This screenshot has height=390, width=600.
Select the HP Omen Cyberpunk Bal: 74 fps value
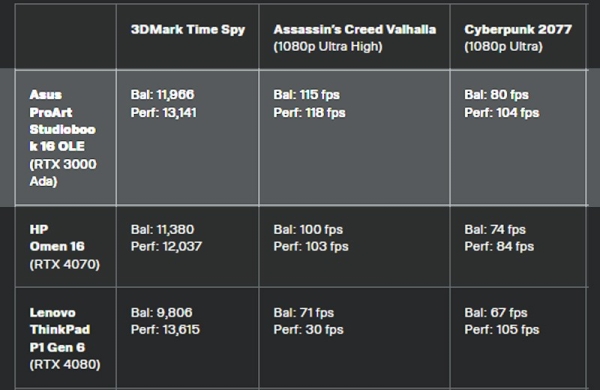495,229
